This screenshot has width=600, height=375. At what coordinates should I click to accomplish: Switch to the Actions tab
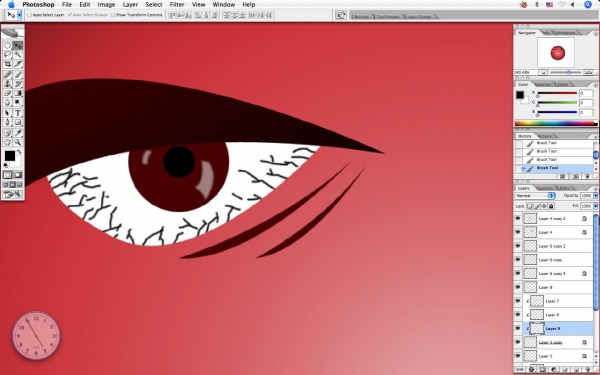tap(545, 136)
